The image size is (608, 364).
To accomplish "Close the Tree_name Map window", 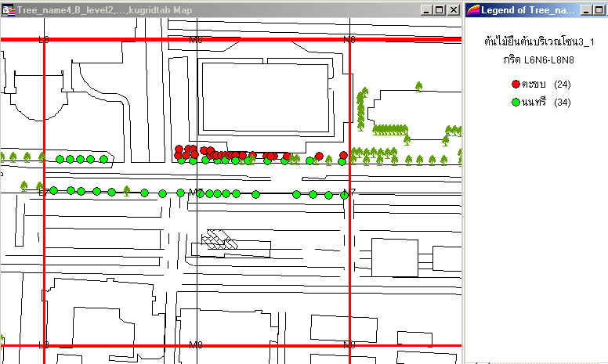I will click(x=454, y=9).
